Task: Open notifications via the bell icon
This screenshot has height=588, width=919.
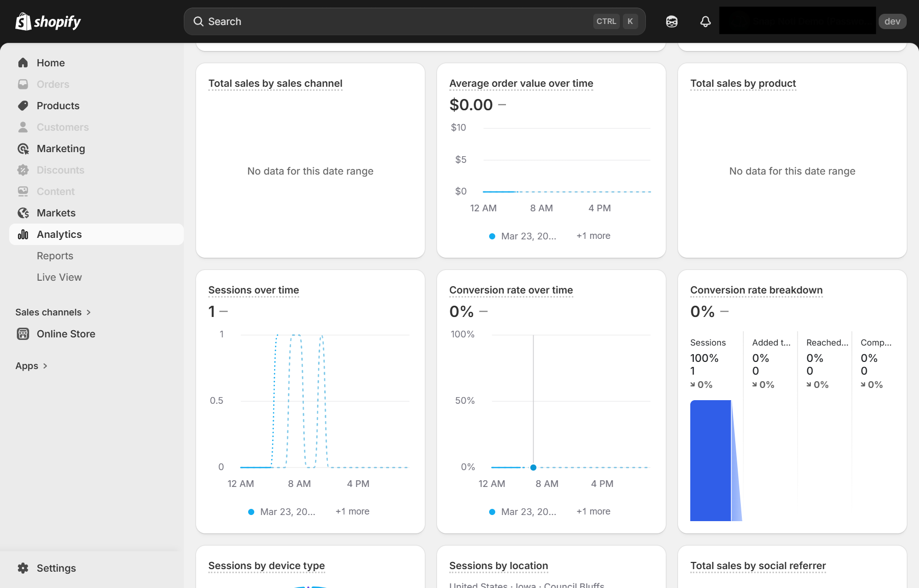Action: 705,21
